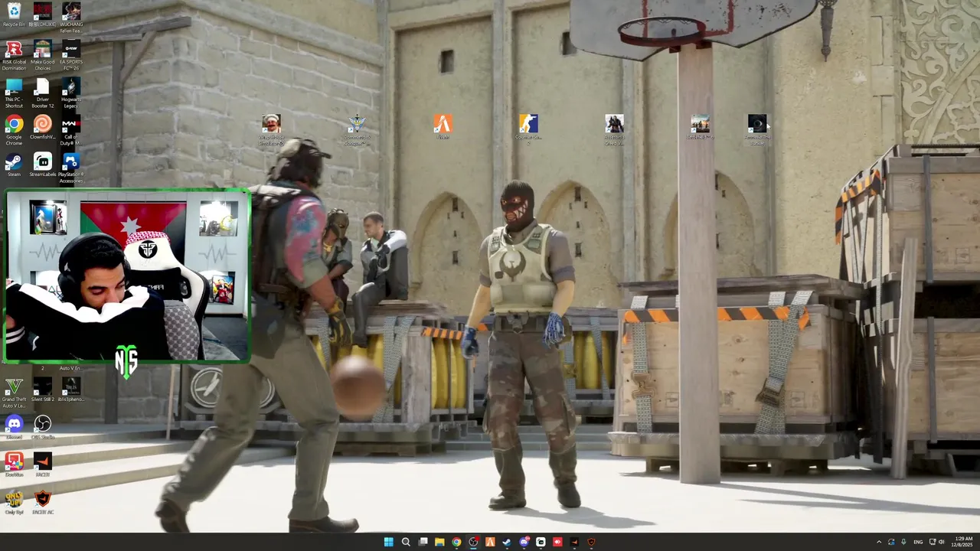Launch Make Good Choices desktop shortcut
The height and width of the screenshot is (551, 980).
(x=43, y=55)
